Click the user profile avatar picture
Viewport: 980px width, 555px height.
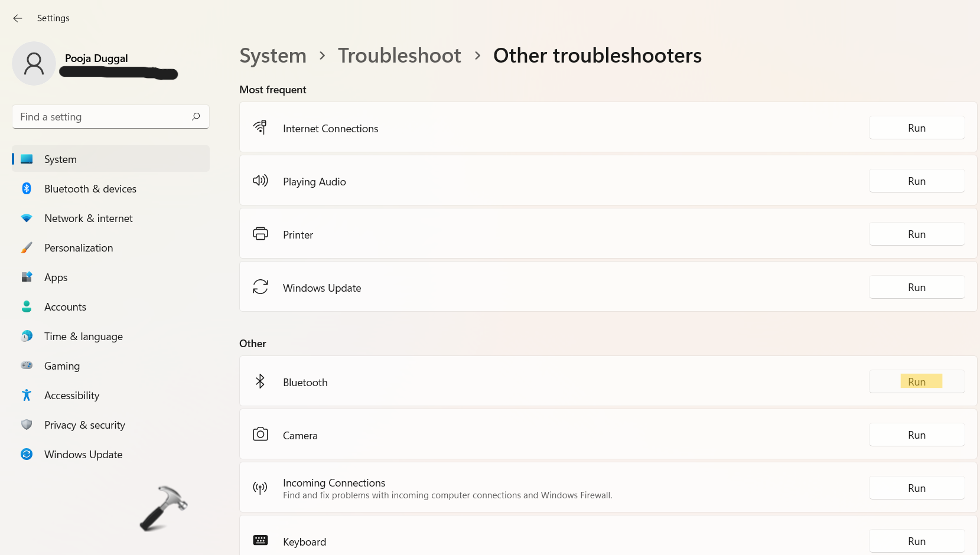(x=34, y=64)
